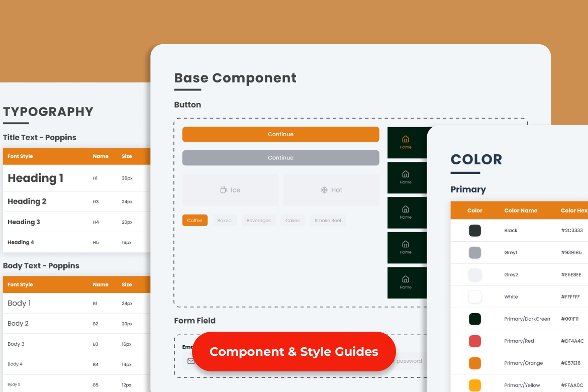Click the Heading 1 row in the typography table
This screenshot has width=588, height=392.
[75, 178]
